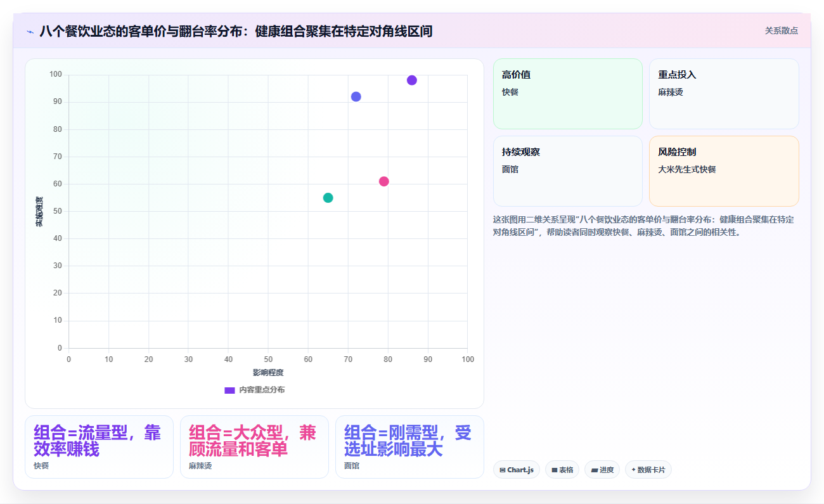
Task: Click the 进度 tag chip
Action: tap(602, 470)
